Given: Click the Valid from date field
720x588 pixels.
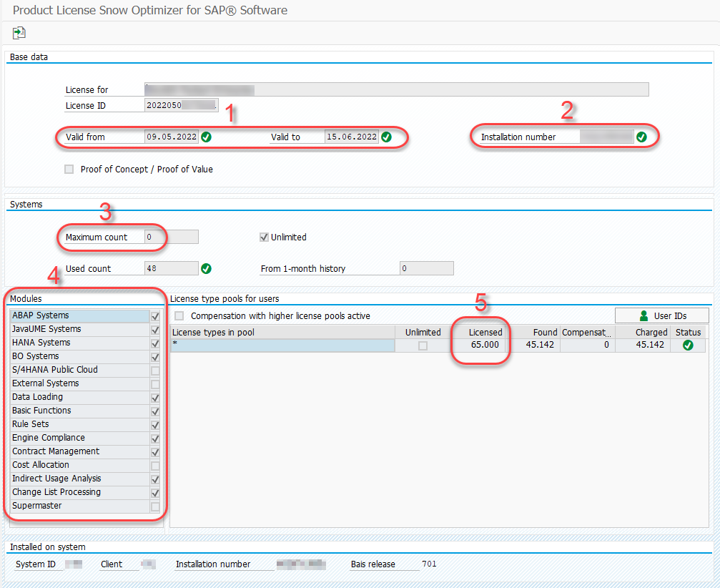Looking at the screenshot, I should (172, 137).
